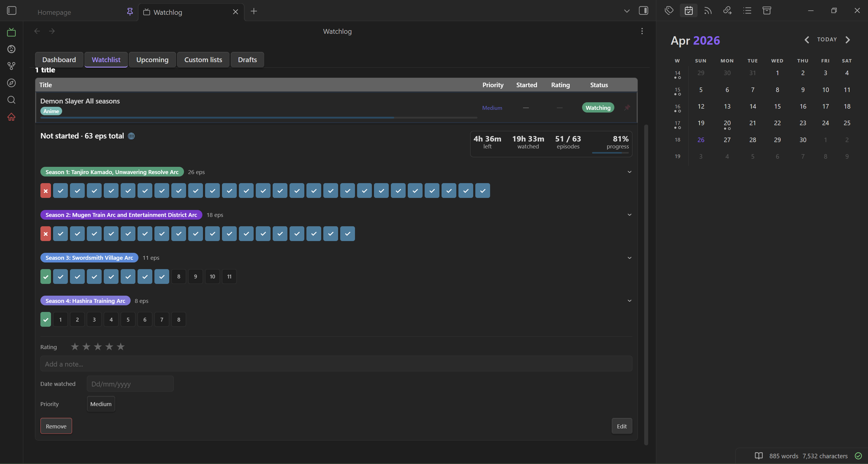Click the Edit button
The width and height of the screenshot is (868, 464).
(x=622, y=426)
